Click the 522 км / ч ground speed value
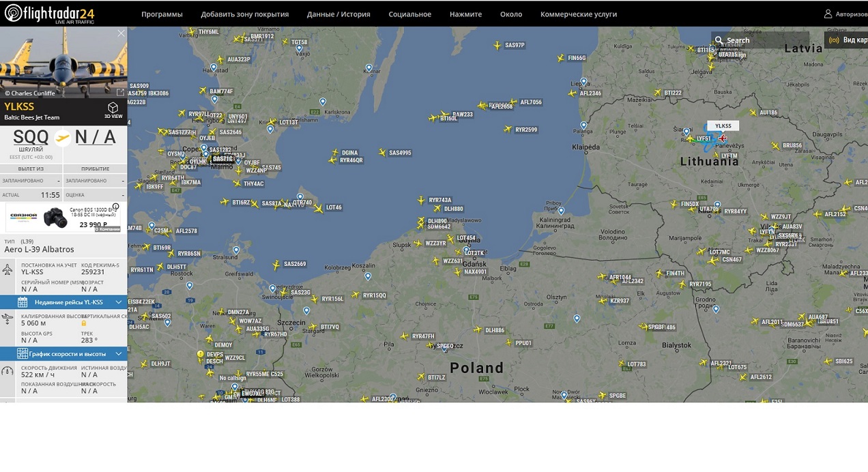The height and width of the screenshot is (472, 868). [38, 374]
